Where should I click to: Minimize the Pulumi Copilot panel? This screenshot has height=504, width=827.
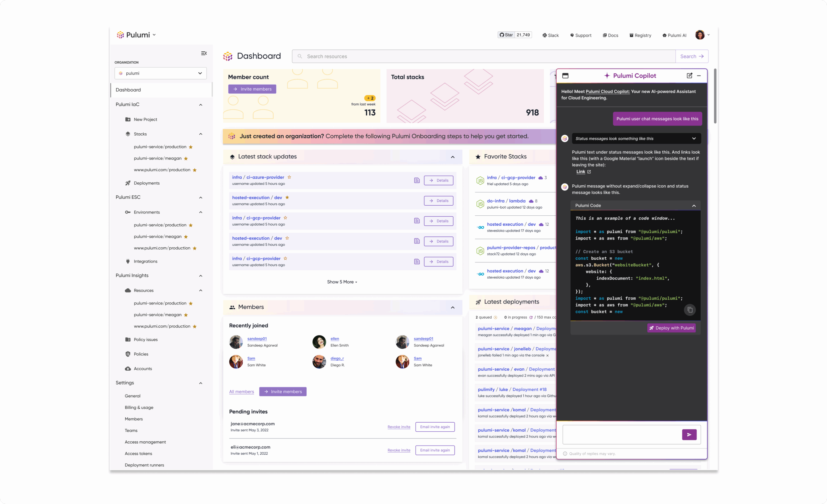tap(699, 76)
